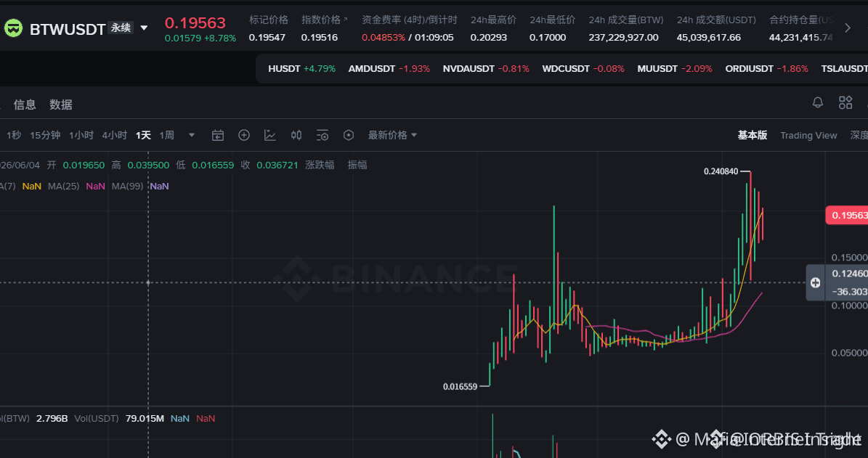
Task: Switch to Trading View chart mode
Action: tap(808, 135)
